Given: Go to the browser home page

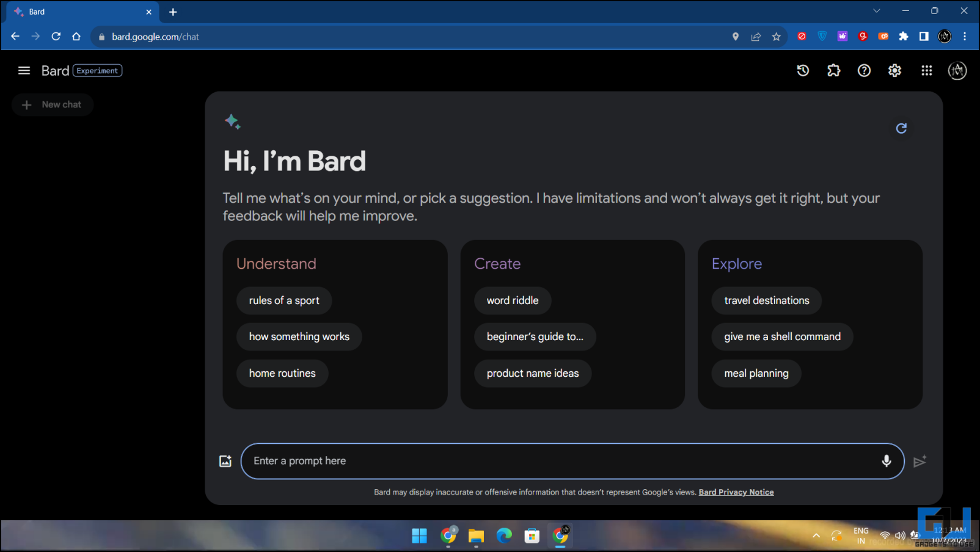Looking at the screenshot, I should tap(76, 37).
